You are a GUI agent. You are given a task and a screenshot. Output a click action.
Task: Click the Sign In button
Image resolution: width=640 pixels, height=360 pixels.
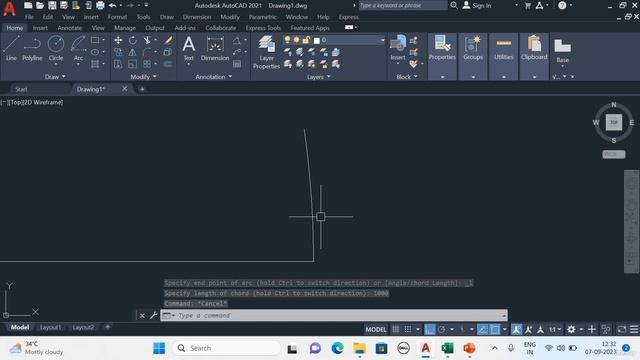pyautogui.click(x=477, y=6)
